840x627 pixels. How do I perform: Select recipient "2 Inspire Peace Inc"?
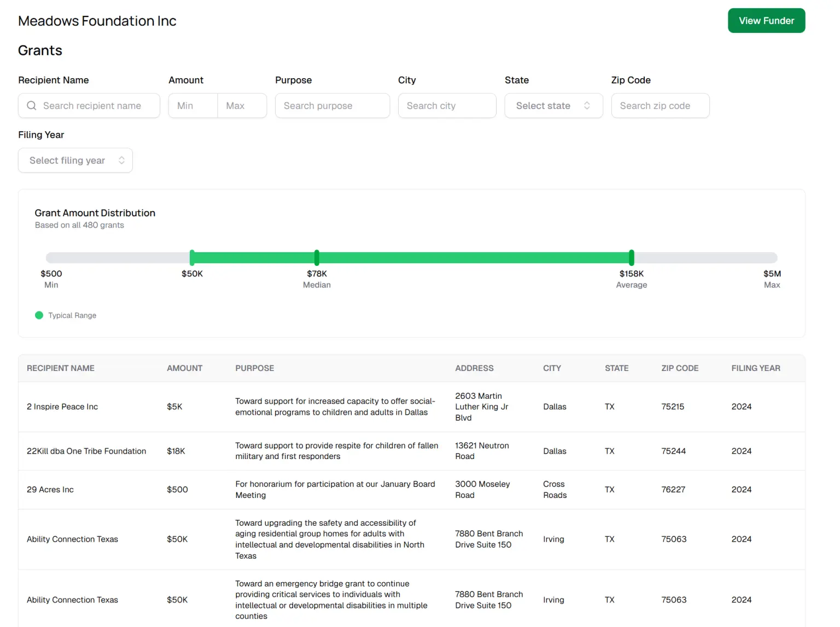coord(62,407)
